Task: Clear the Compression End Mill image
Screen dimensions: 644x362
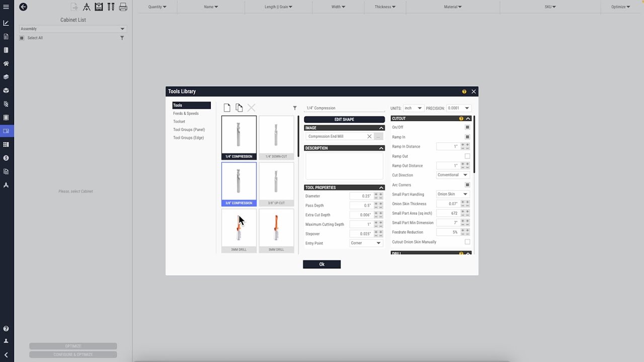Action: [x=369, y=136]
